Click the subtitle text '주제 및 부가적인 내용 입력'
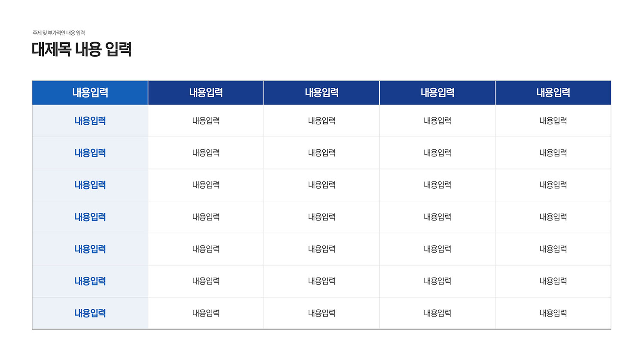The width and height of the screenshot is (644, 362). (59, 33)
